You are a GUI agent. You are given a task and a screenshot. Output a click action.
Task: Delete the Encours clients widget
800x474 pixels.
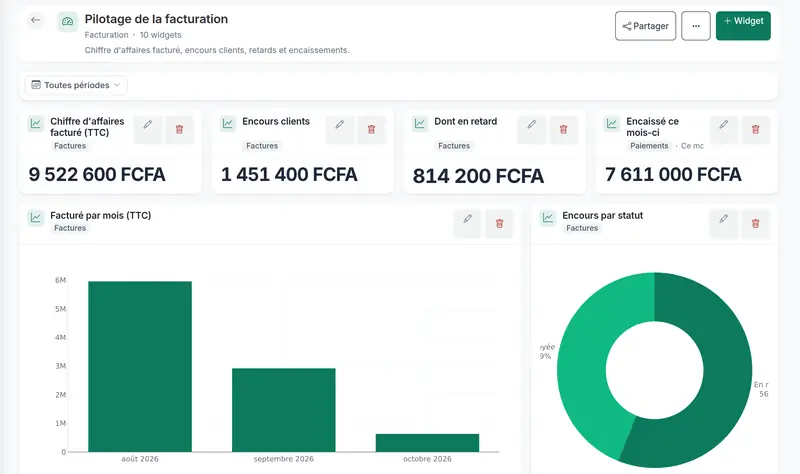pos(371,130)
